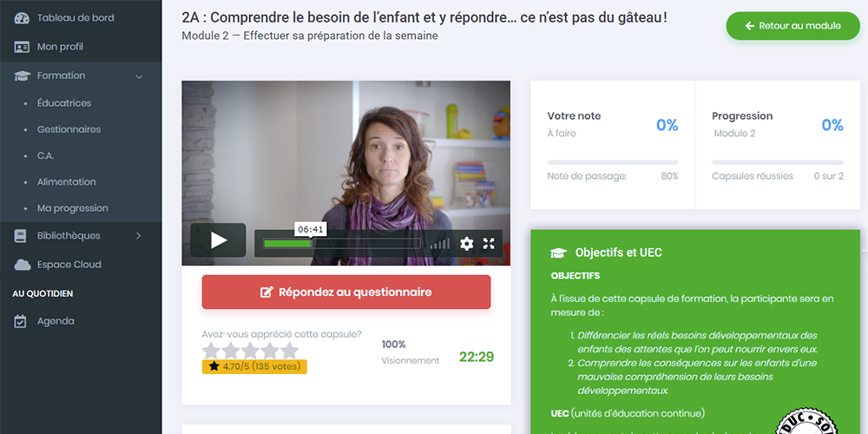
Task: Rate the capsule five stars
Action: pyautogui.click(x=289, y=351)
